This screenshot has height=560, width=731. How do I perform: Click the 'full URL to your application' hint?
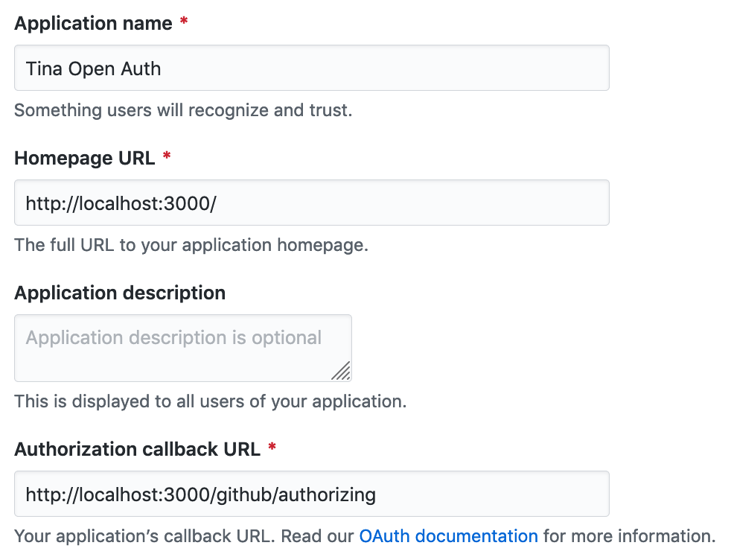[191, 245]
